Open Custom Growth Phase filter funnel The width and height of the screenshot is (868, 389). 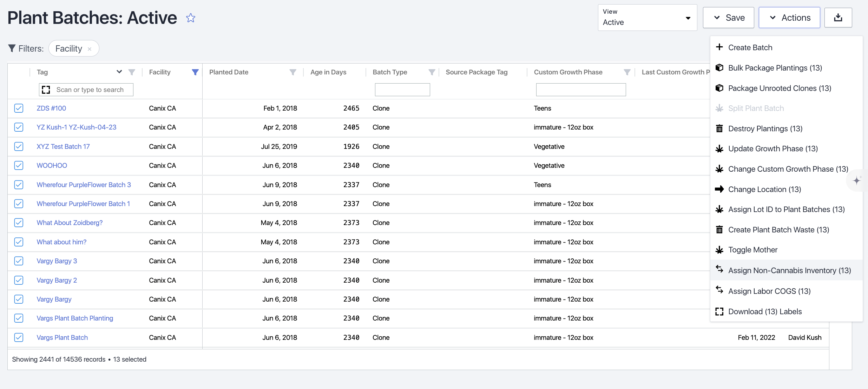coord(627,72)
